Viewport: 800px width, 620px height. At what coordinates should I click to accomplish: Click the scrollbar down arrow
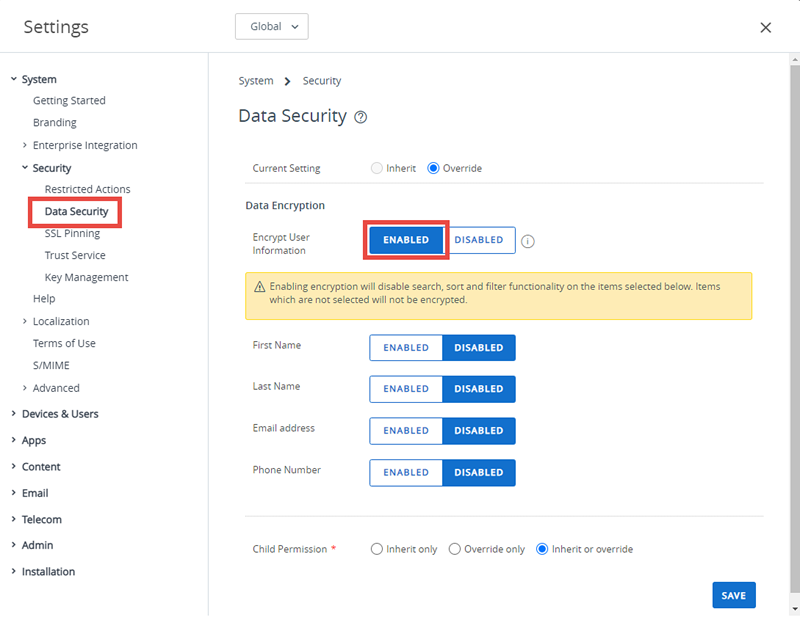tap(795, 609)
